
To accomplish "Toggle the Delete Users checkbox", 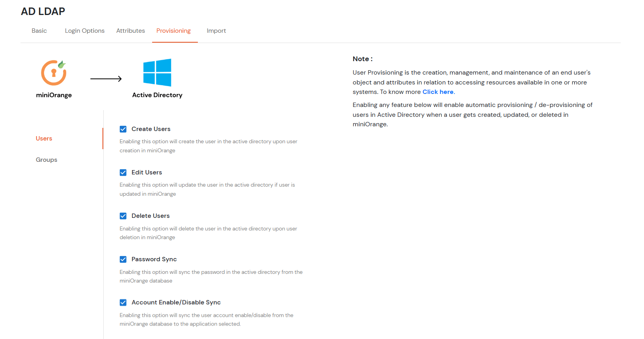I will (123, 216).
